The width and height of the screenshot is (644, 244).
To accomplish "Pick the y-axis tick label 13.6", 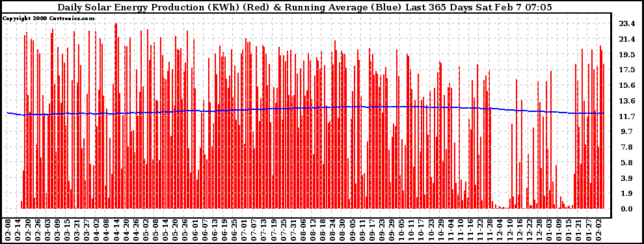I will [x=627, y=101].
